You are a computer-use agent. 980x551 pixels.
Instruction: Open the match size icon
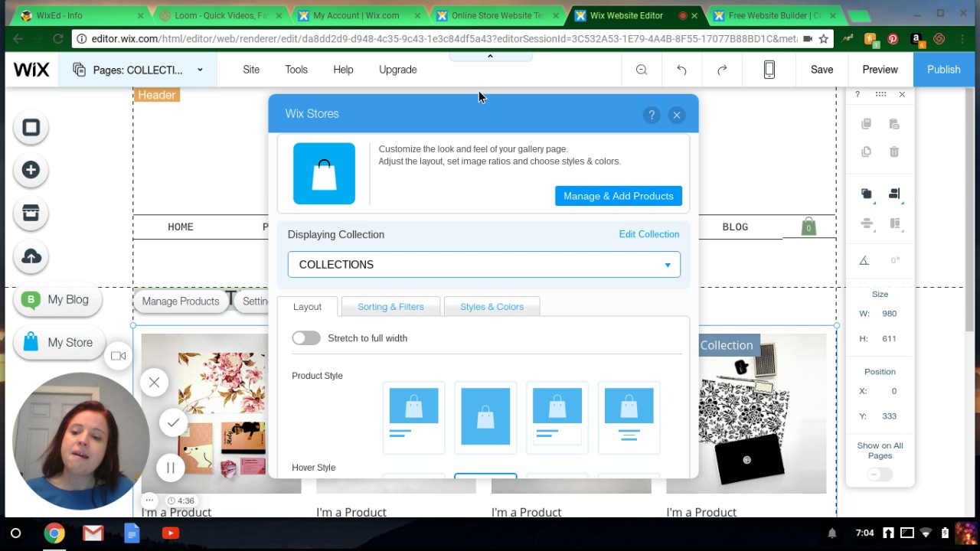point(894,223)
